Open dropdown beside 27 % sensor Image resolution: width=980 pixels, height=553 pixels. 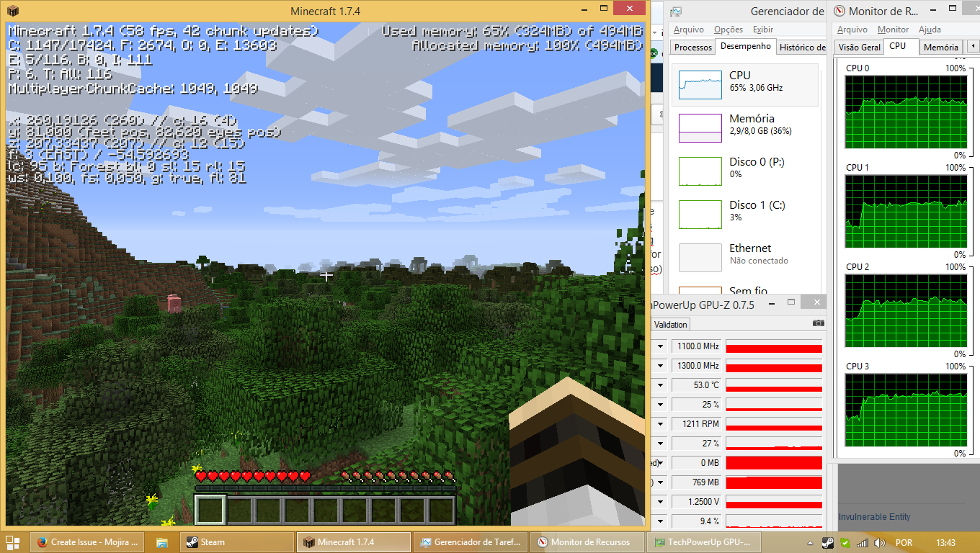tap(660, 444)
